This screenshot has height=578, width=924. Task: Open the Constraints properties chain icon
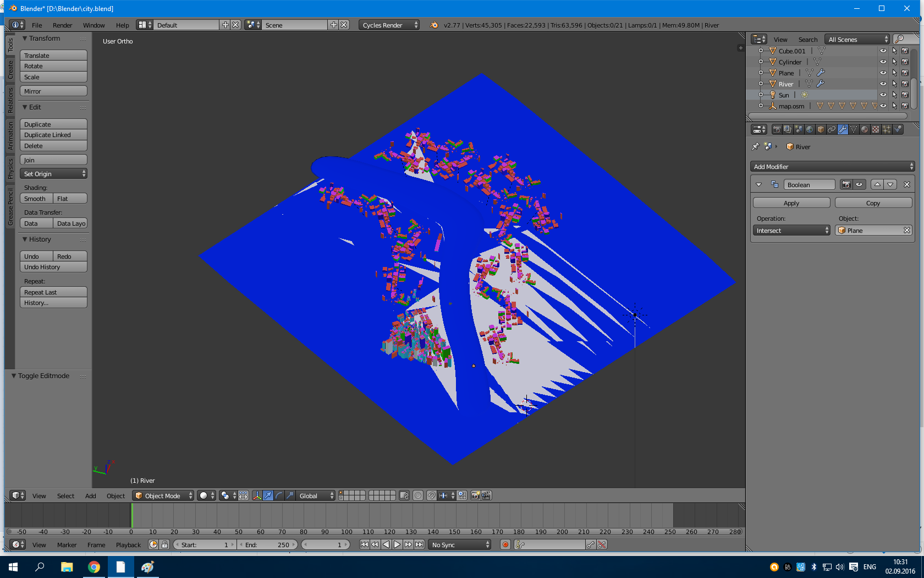(832, 129)
